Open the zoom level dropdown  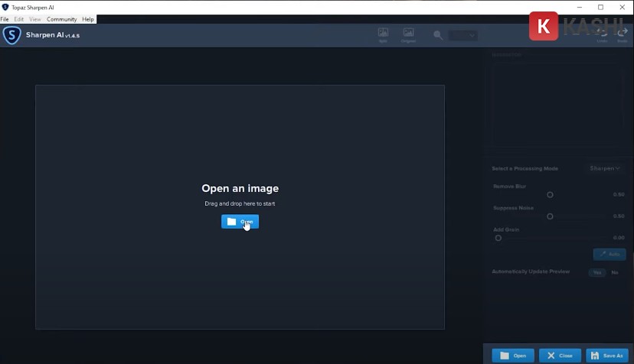463,35
